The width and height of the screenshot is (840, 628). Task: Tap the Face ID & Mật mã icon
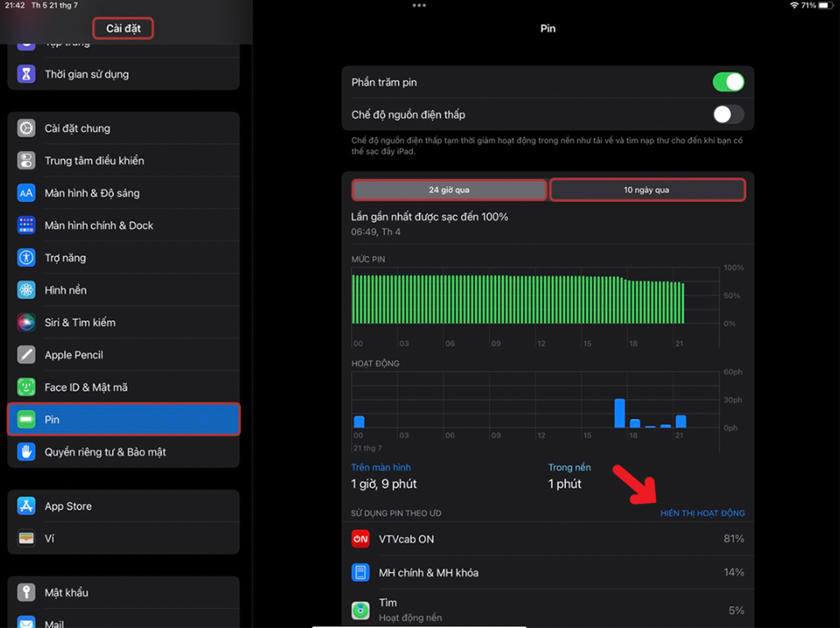pyautogui.click(x=26, y=387)
